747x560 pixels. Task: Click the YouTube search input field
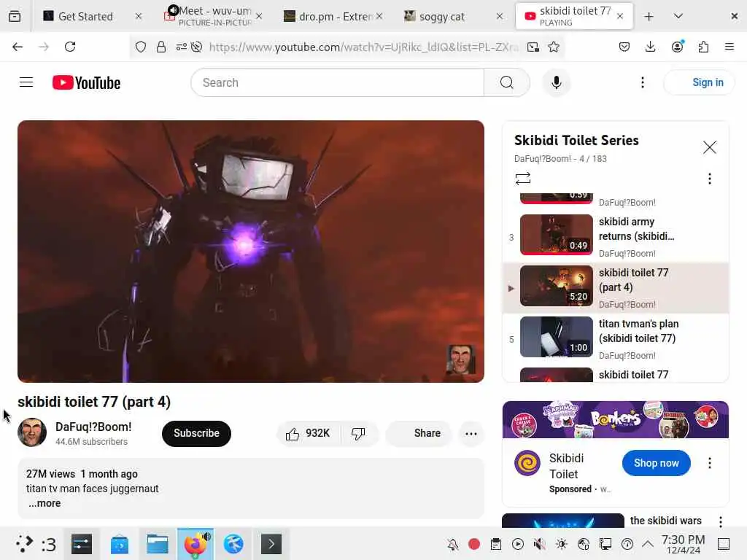point(337,82)
